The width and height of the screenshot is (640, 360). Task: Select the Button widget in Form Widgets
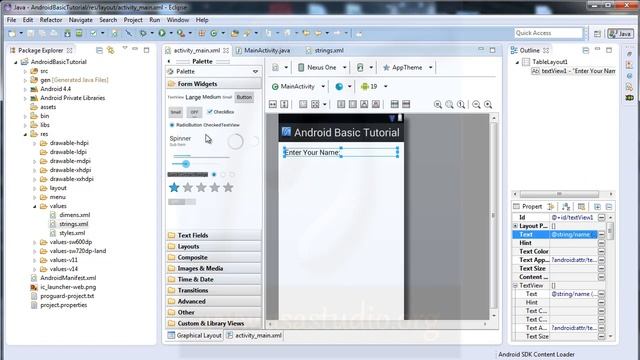(244, 97)
